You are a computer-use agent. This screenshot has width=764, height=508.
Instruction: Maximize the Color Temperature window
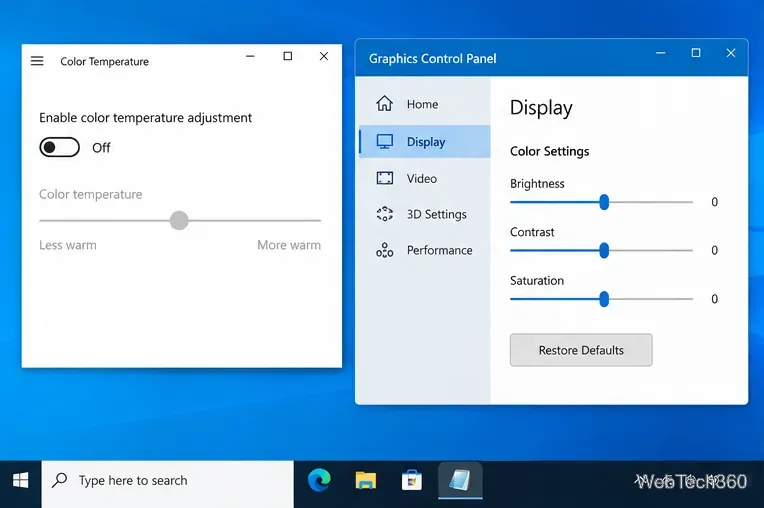click(x=287, y=56)
